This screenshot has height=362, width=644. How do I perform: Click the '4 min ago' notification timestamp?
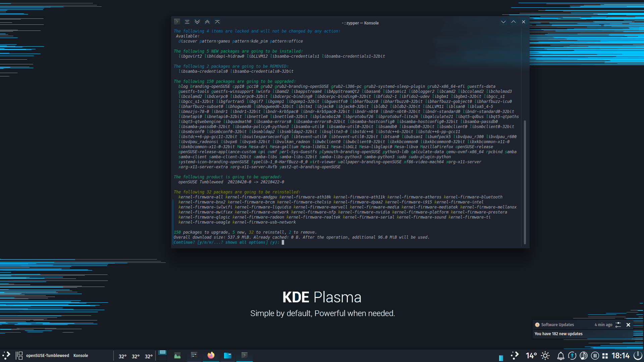coord(603,325)
